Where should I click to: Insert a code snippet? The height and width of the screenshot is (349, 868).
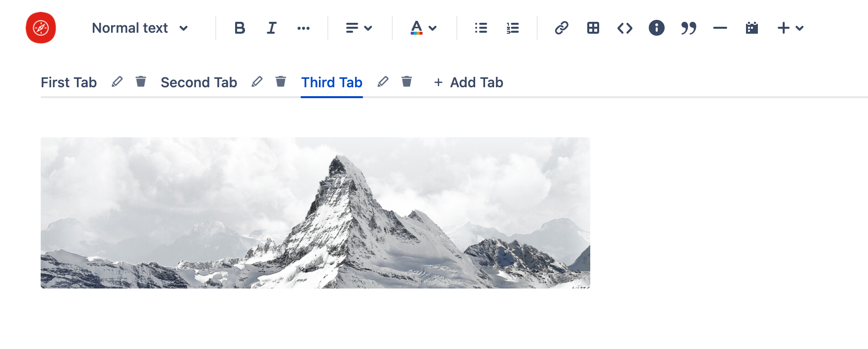click(x=625, y=28)
